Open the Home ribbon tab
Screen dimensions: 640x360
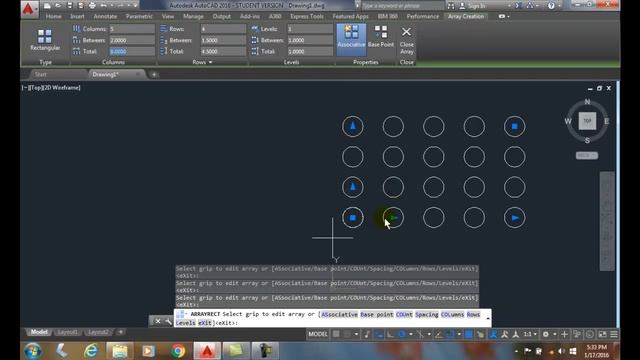click(53, 16)
